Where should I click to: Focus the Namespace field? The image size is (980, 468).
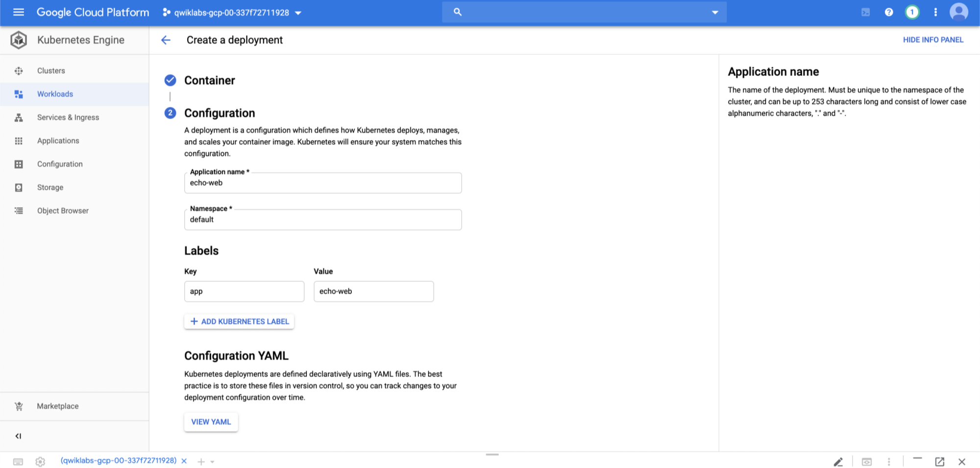tap(323, 220)
